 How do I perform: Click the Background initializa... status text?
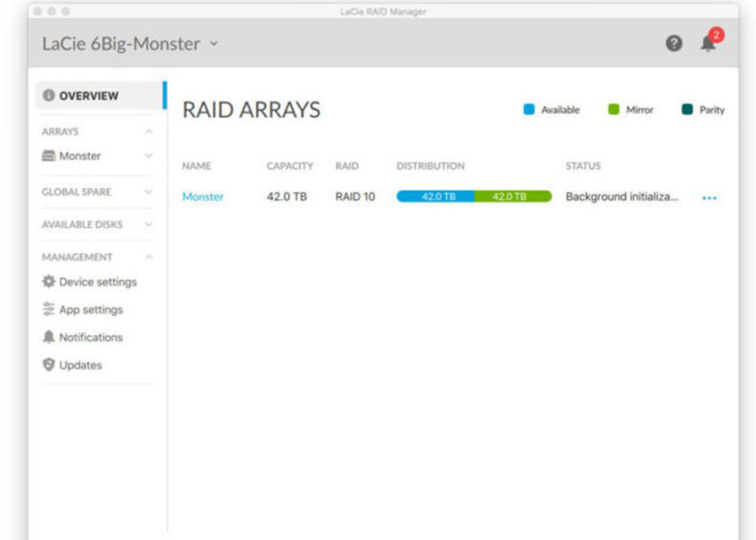(x=622, y=197)
